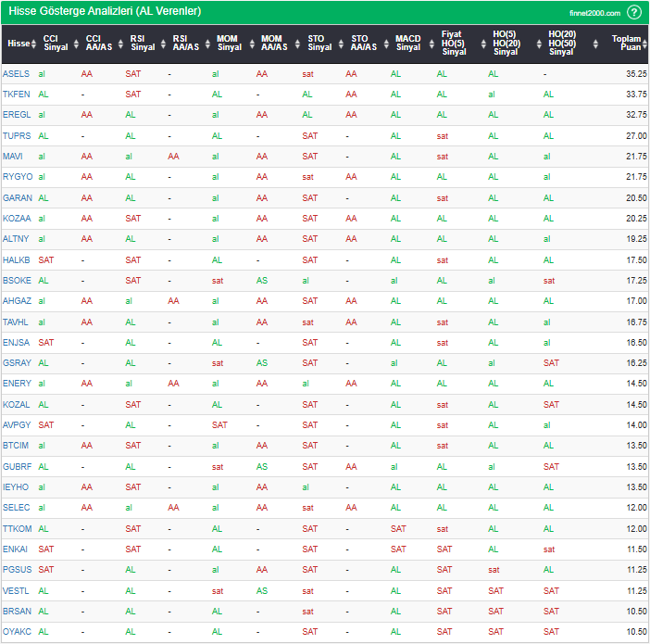Click HALKB CCI Sinyal SAT value
The width and height of the screenshot is (650, 644).
(46, 259)
